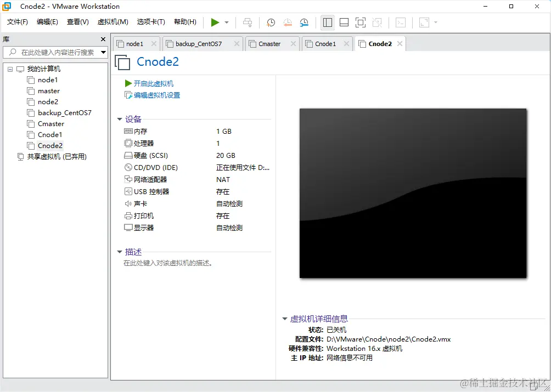Switch to the node1 tab

click(x=134, y=44)
